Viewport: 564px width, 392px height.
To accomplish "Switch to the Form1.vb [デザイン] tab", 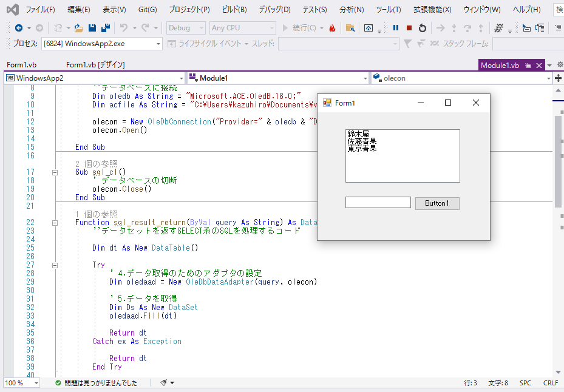I will 95,65.
